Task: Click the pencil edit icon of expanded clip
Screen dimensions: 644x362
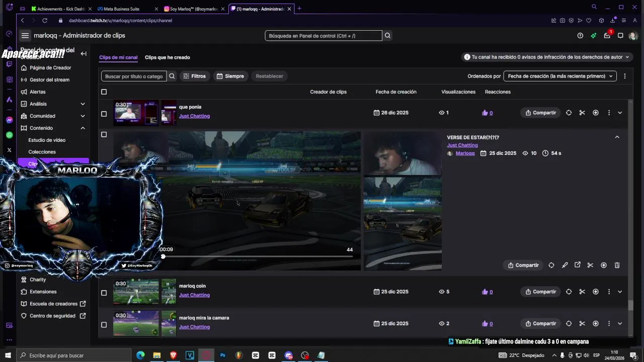Action: pos(565,265)
